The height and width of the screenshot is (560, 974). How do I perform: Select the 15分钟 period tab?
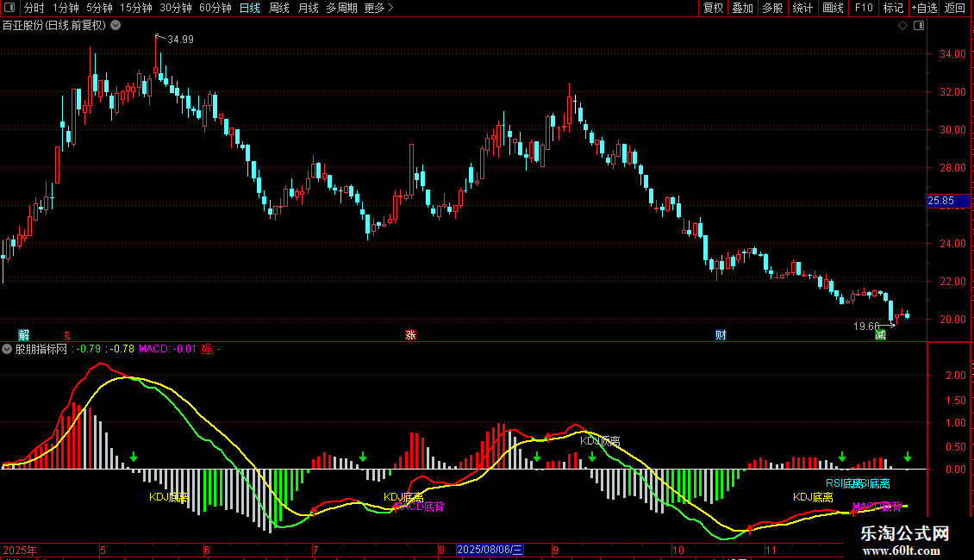tap(135, 8)
